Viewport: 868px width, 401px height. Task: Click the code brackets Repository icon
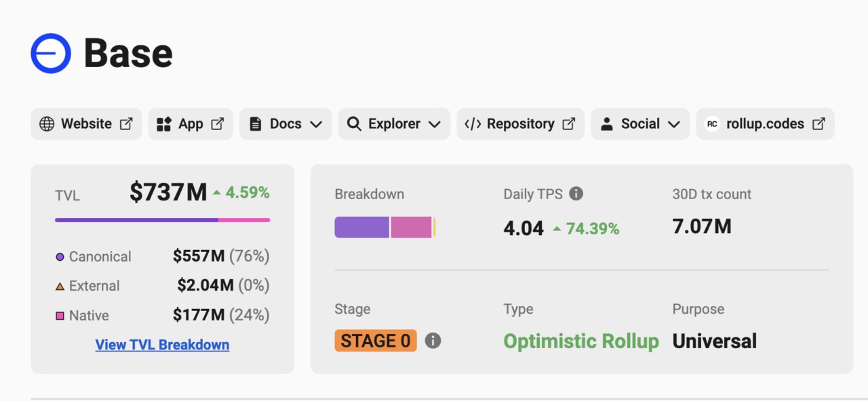click(x=473, y=124)
